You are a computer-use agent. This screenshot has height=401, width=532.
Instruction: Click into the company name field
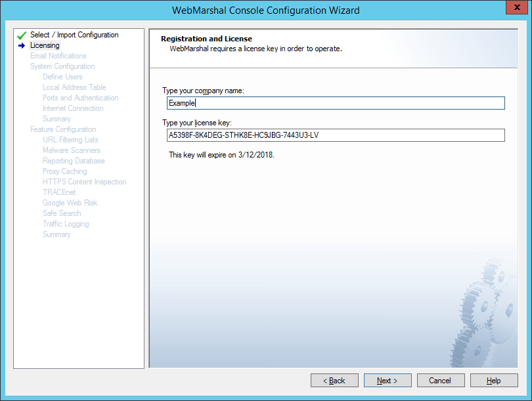[x=335, y=103]
